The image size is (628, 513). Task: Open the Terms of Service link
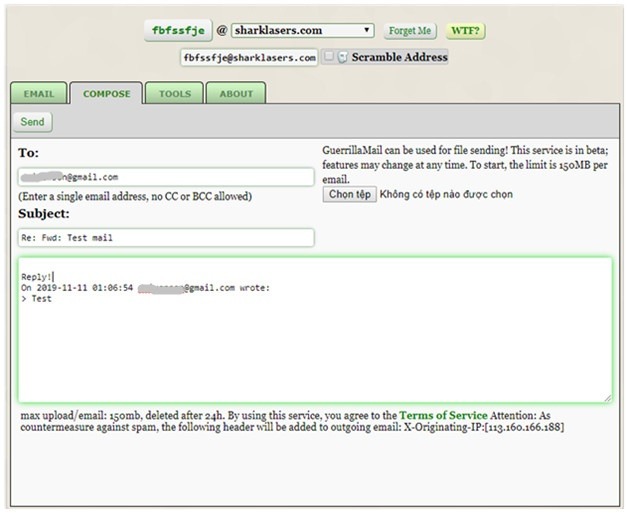(443, 415)
